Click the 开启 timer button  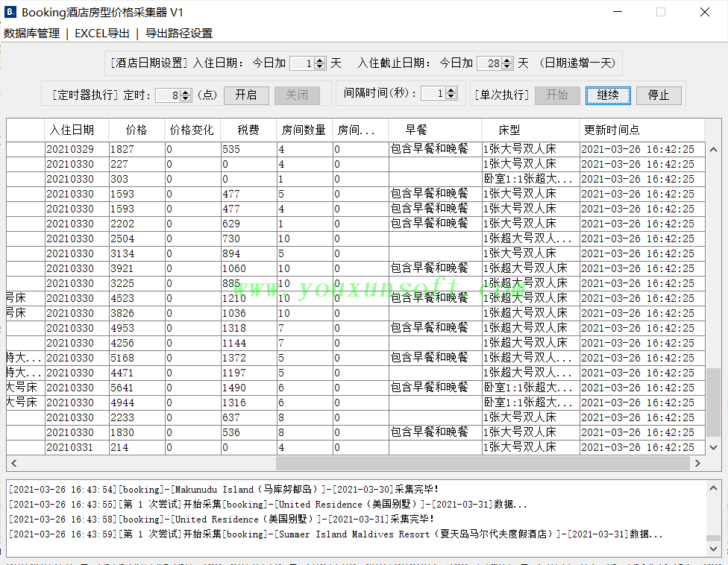(246, 95)
